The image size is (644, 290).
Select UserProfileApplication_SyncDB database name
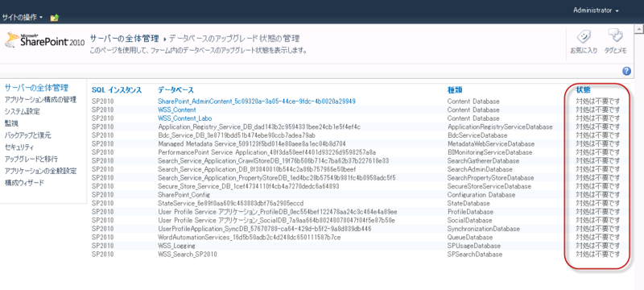pos(265,229)
